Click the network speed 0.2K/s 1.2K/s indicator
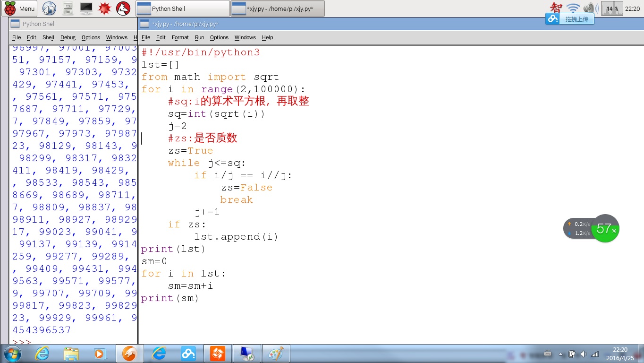 (x=578, y=229)
